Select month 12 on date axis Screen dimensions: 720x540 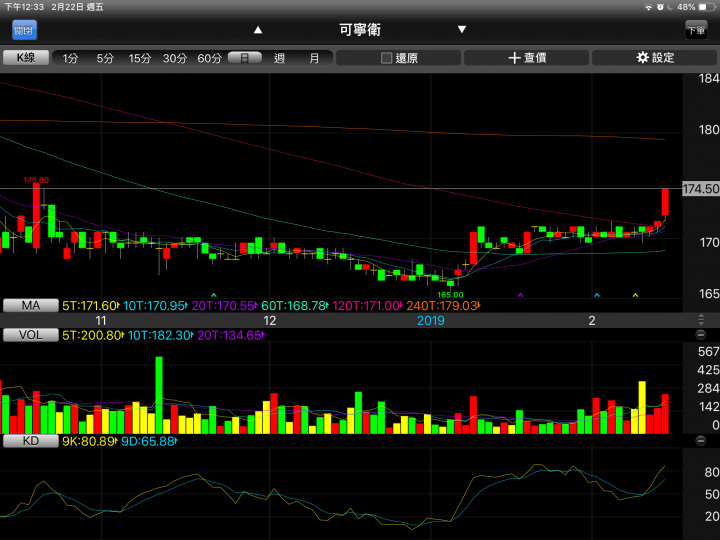click(x=270, y=321)
